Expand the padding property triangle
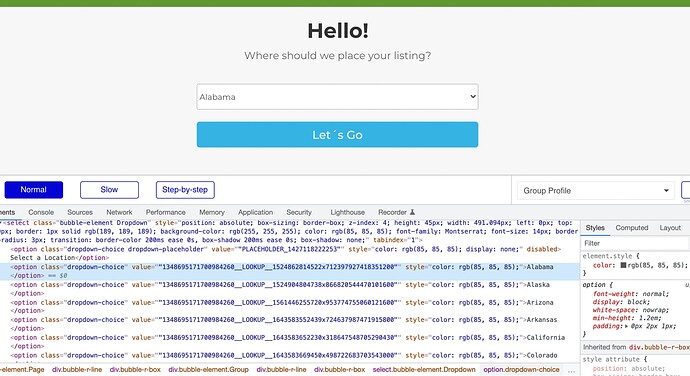The image size is (690, 376). coord(626,326)
